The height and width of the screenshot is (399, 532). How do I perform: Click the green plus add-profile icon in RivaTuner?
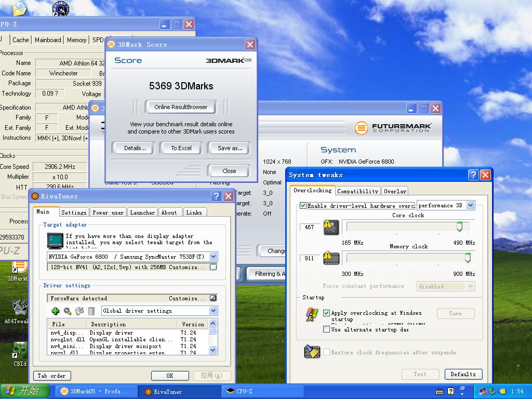(55, 311)
